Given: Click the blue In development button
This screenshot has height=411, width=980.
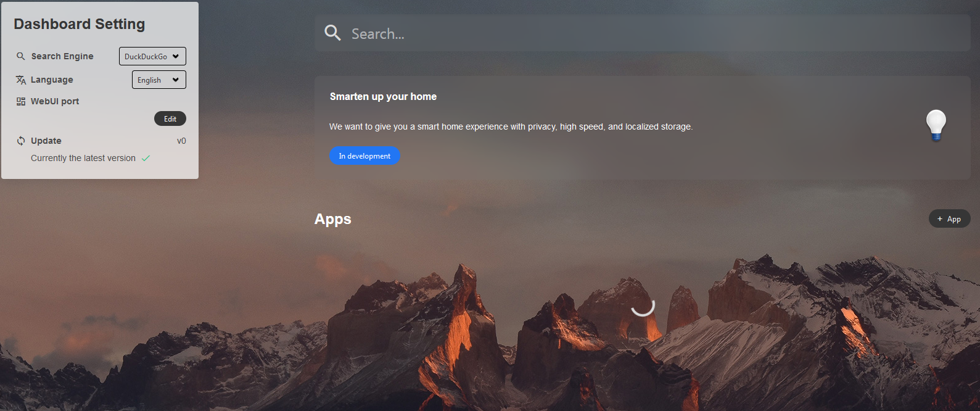Looking at the screenshot, I should 364,156.
